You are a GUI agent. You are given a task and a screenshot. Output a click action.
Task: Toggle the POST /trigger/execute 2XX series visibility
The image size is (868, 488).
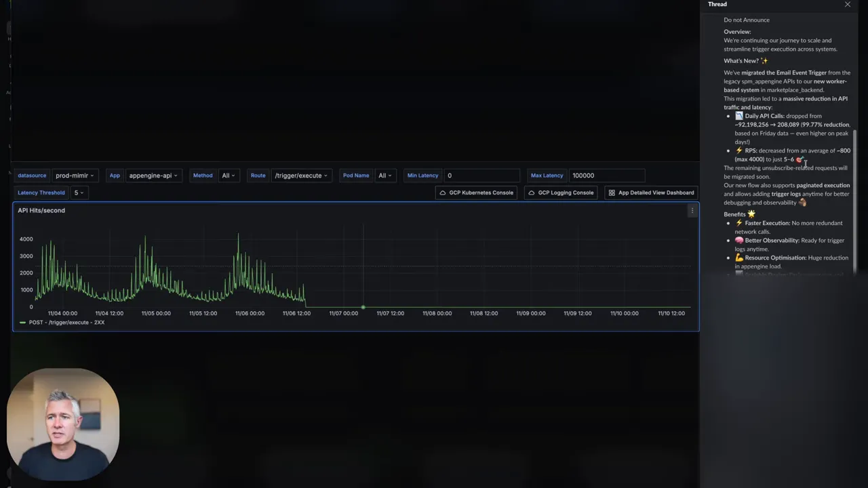(x=66, y=322)
